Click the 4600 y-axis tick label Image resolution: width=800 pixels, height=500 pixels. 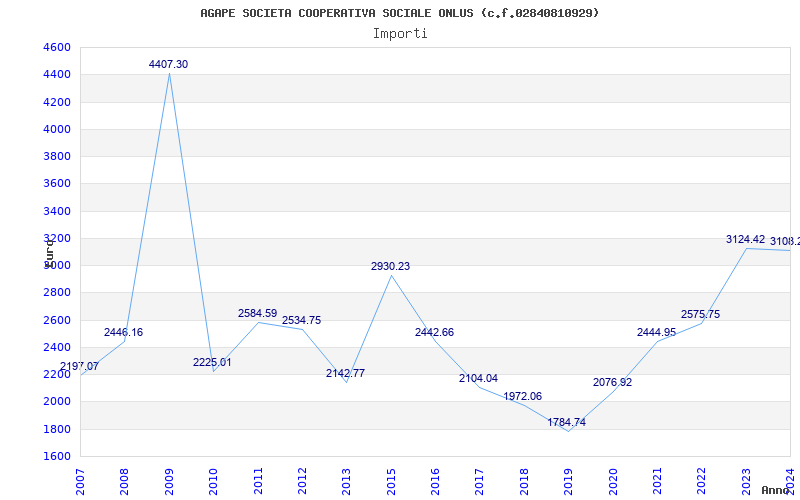click(55, 47)
